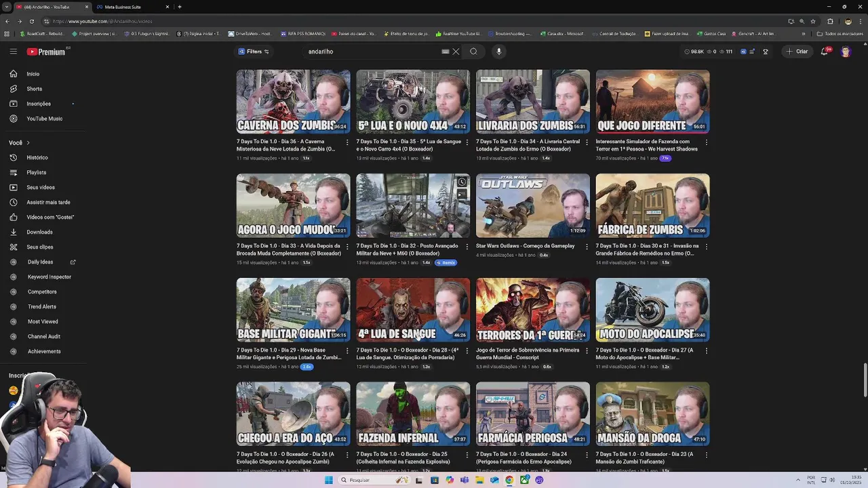
Task: Open 'Caverna dos Zumbis' video thumbnail
Action: point(293,102)
